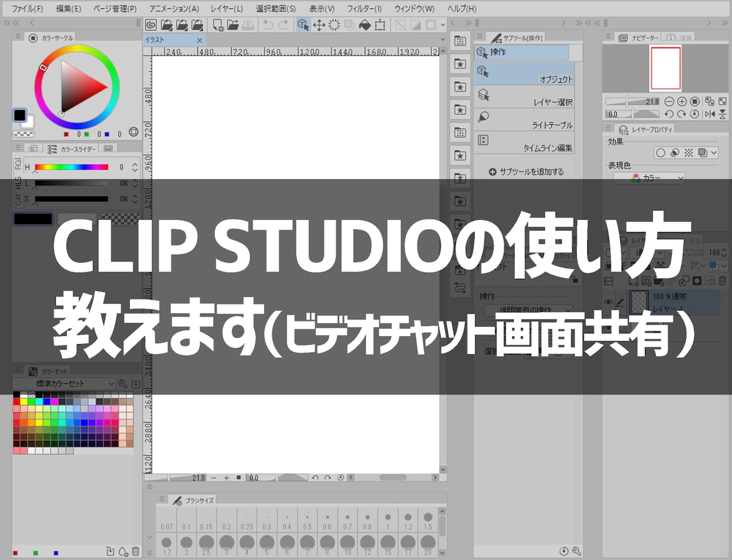
Task: Click the Navigator canvas thumbnail
Action: (x=665, y=68)
